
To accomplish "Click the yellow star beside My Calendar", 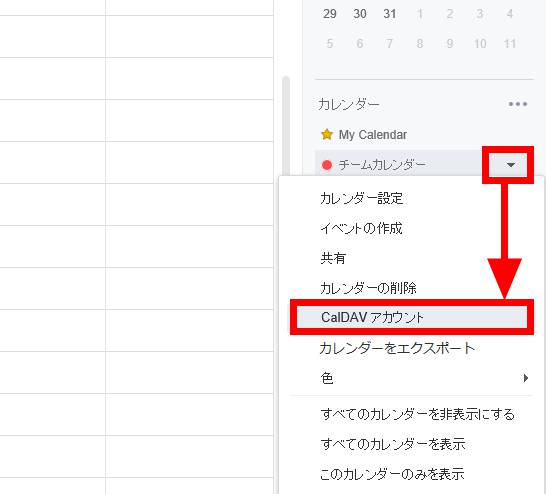I will point(327,134).
